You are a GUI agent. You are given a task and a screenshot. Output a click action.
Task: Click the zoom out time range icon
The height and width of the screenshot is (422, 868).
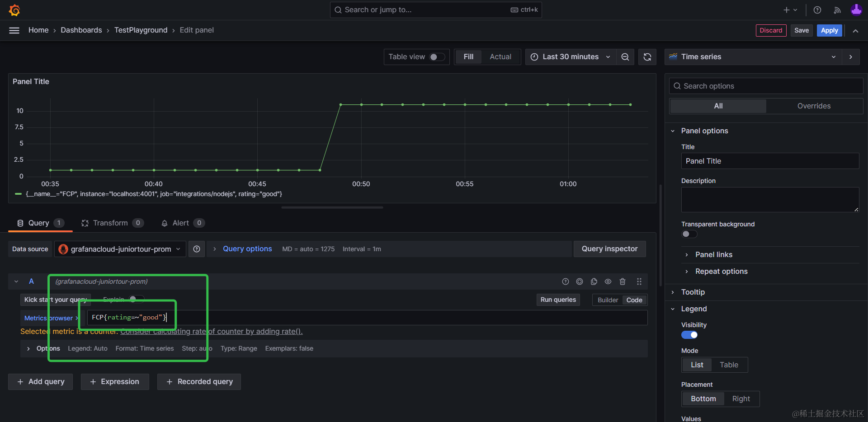click(625, 57)
